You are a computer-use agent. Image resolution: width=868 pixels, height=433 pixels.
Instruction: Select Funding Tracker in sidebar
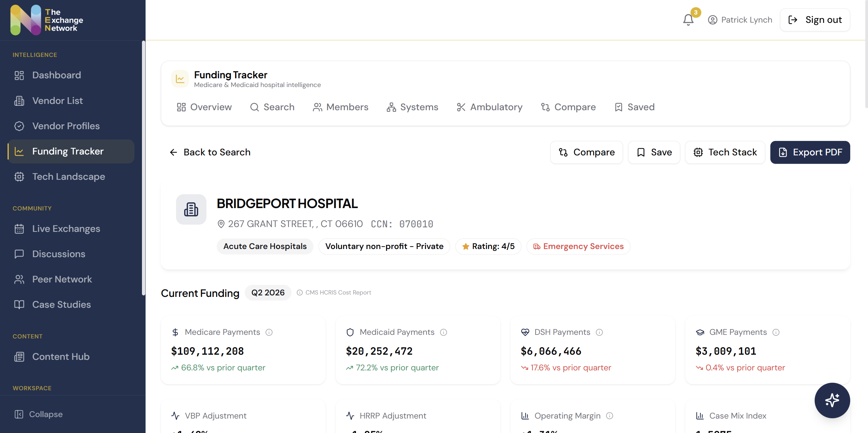tap(71, 151)
